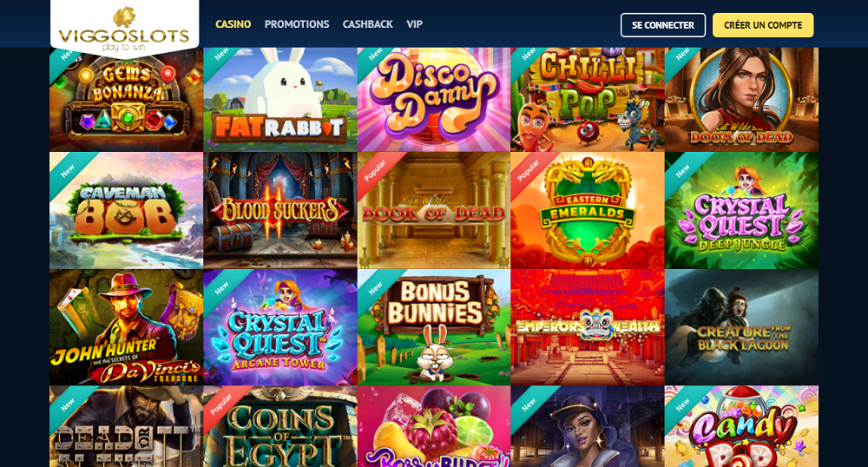This screenshot has width=868, height=467.
Task: Select the Blood Suckers II game
Action: [x=280, y=211]
